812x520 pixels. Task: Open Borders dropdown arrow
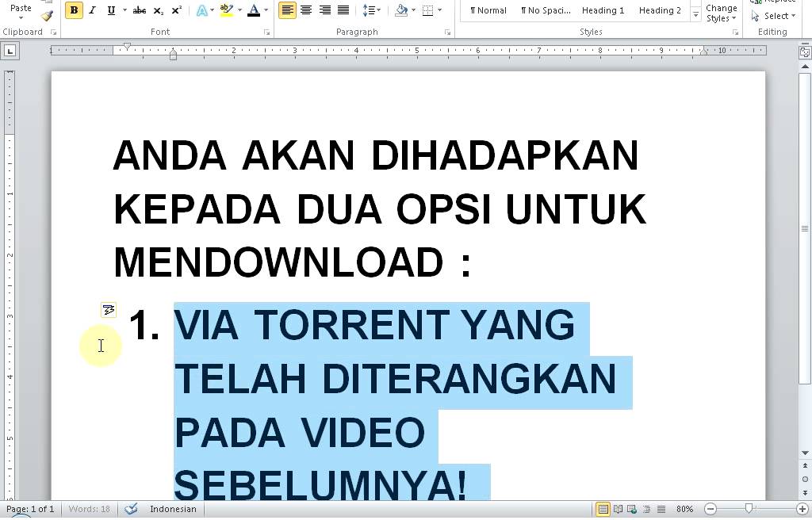coord(439,10)
